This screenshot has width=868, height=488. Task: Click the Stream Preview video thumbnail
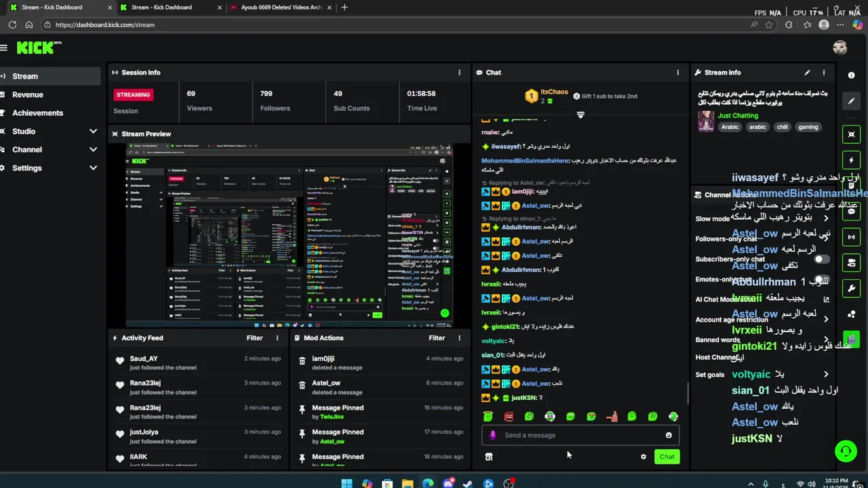pyautogui.click(x=288, y=235)
